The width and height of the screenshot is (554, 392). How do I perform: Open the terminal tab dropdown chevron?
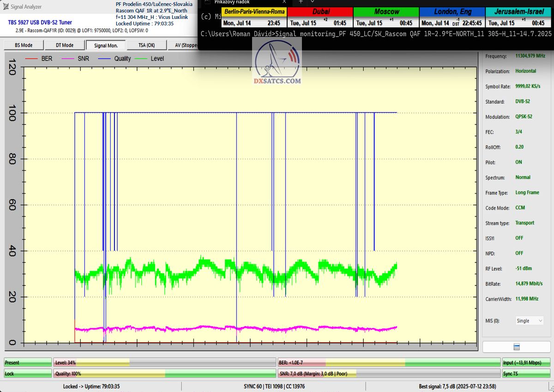coord(313,2)
